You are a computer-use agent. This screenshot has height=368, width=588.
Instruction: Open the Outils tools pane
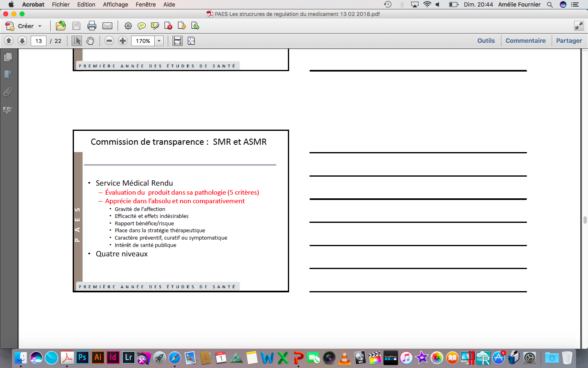[486, 41]
